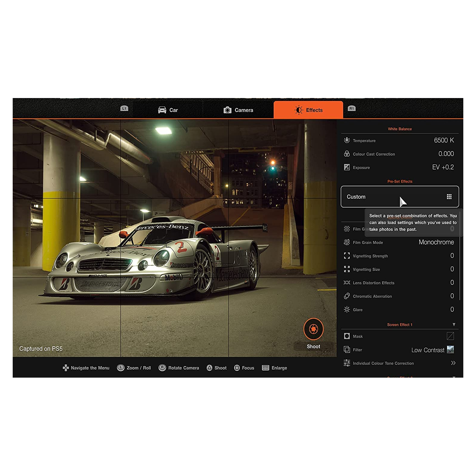This screenshot has height=476, width=476.
Task: Click the Screen Effect 1 heading text
Action: [x=400, y=325]
